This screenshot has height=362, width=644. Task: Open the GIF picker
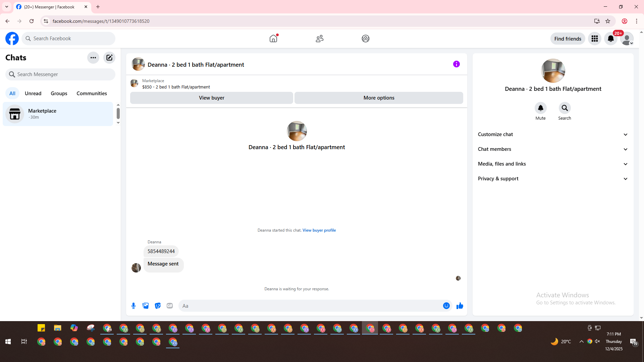[x=170, y=306]
